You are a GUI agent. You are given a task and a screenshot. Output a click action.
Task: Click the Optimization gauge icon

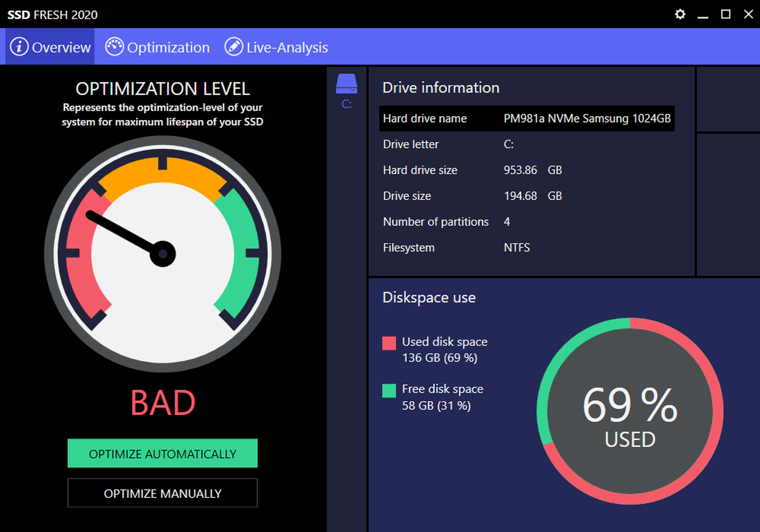click(x=115, y=47)
